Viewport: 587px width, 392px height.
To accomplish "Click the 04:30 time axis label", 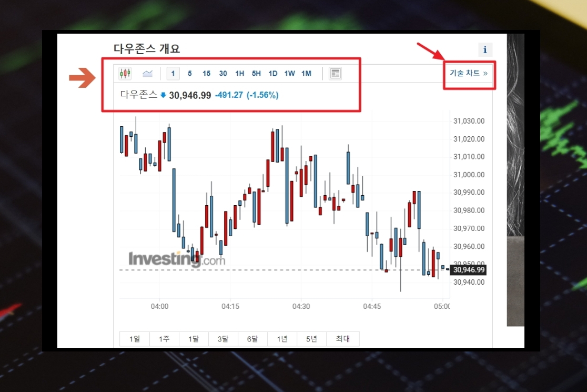I will click(301, 306).
